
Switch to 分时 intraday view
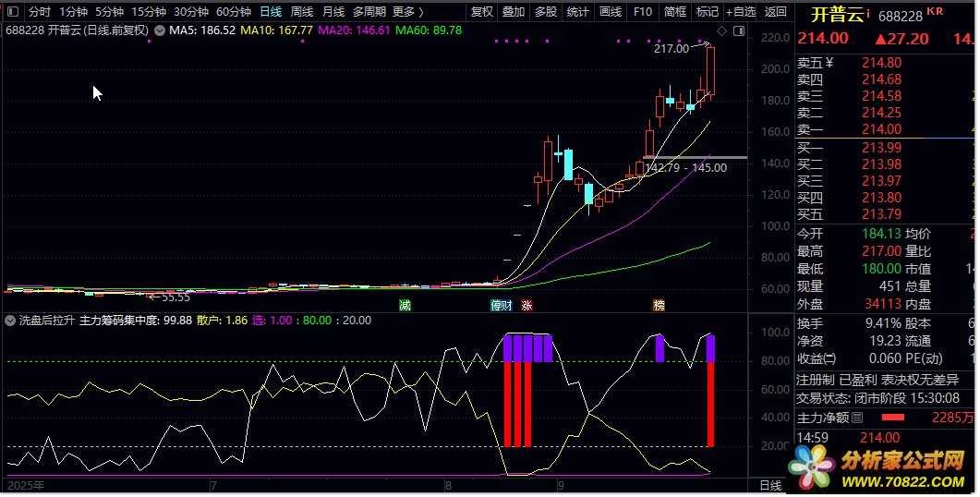(x=40, y=12)
